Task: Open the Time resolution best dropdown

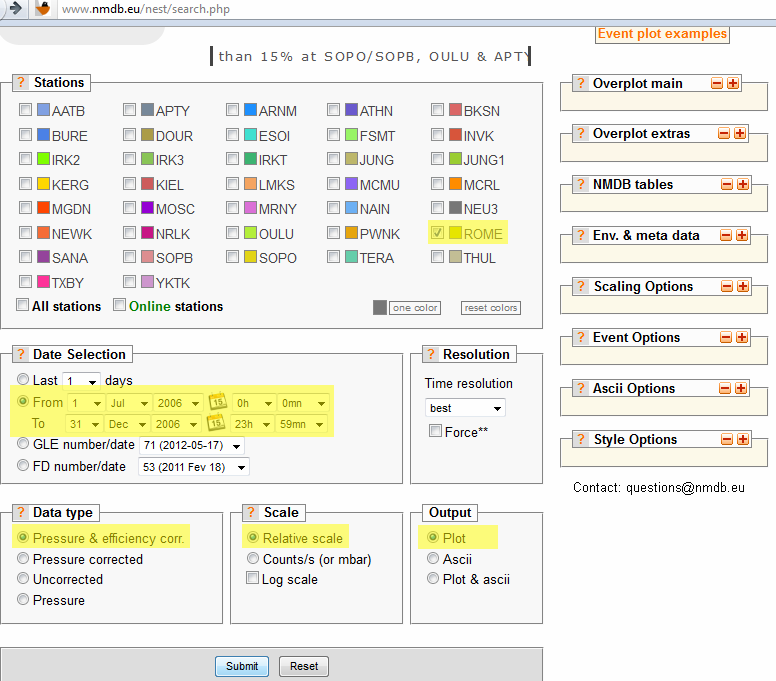Action: pyautogui.click(x=465, y=408)
